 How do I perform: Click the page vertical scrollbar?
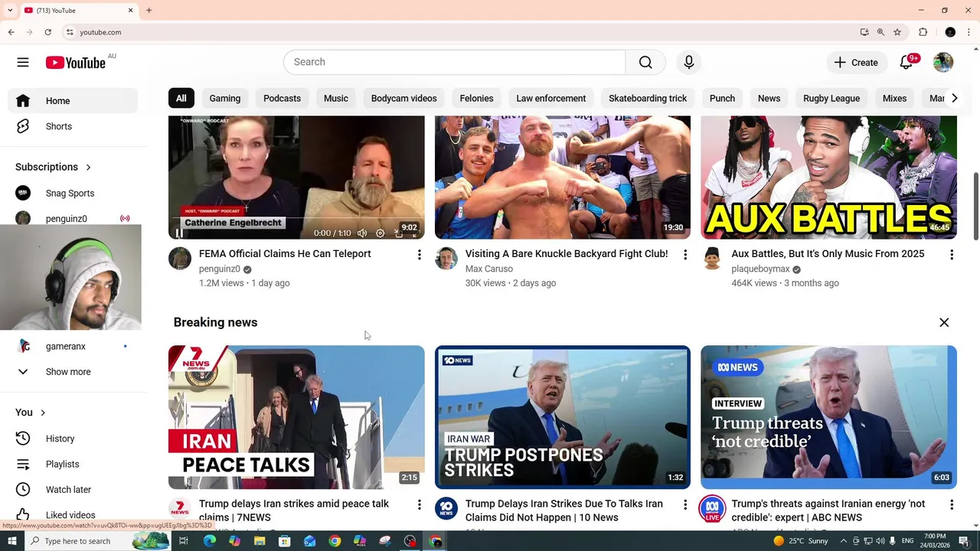coord(975,207)
